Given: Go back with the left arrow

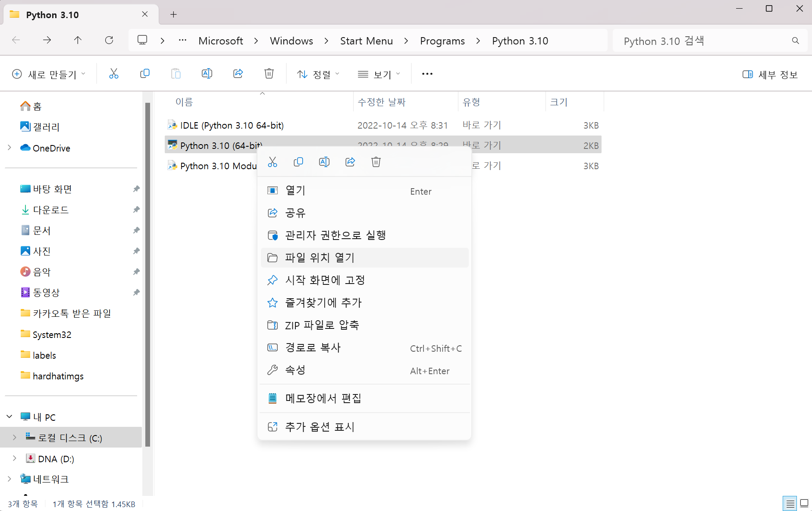Looking at the screenshot, I should (16, 40).
